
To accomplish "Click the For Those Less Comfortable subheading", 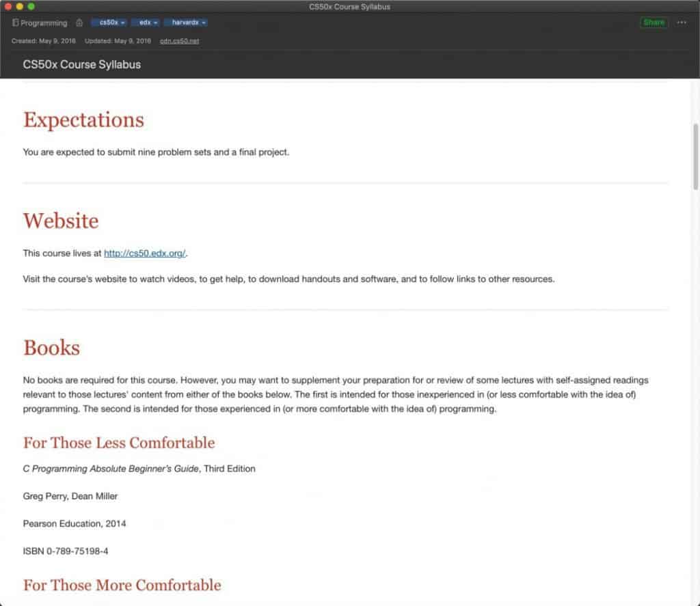I will [x=119, y=443].
